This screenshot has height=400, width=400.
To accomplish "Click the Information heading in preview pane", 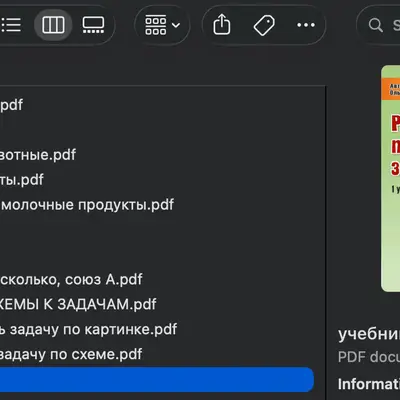I will (x=369, y=384).
